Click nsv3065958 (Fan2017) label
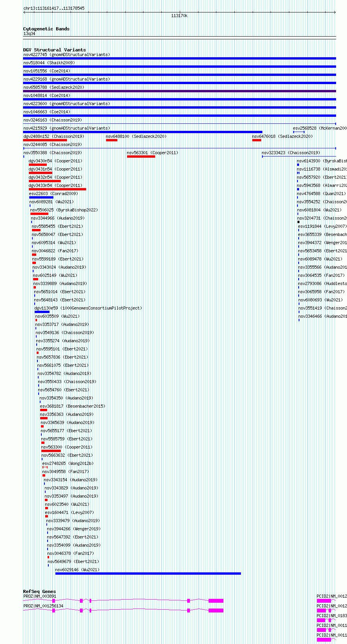 pyautogui.click(x=322, y=292)
